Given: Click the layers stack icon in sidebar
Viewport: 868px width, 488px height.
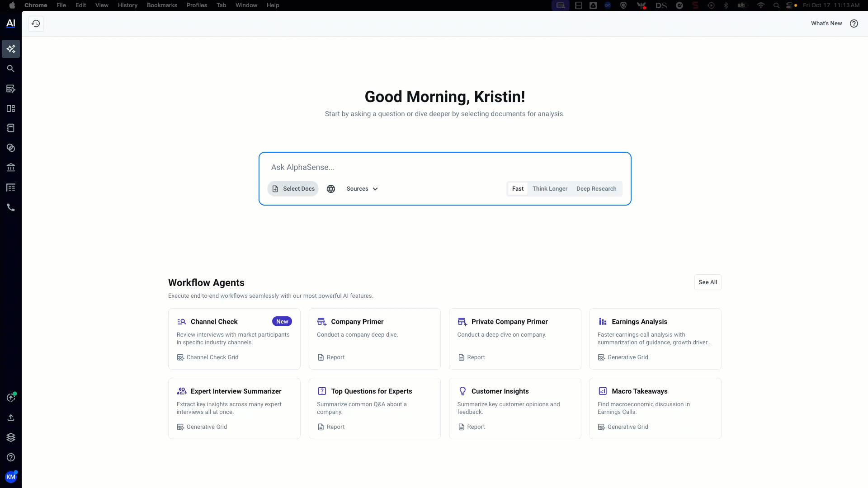Looking at the screenshot, I should [x=11, y=437].
